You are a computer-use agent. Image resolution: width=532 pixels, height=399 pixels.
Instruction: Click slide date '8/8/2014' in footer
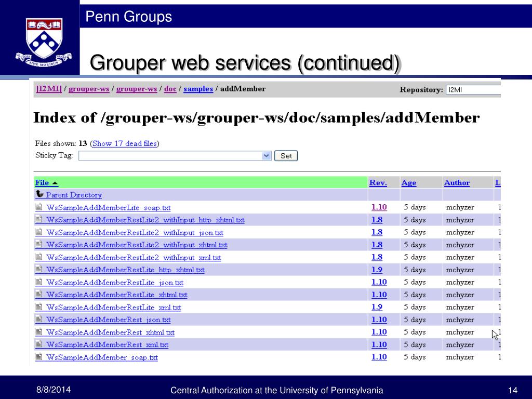(54, 390)
